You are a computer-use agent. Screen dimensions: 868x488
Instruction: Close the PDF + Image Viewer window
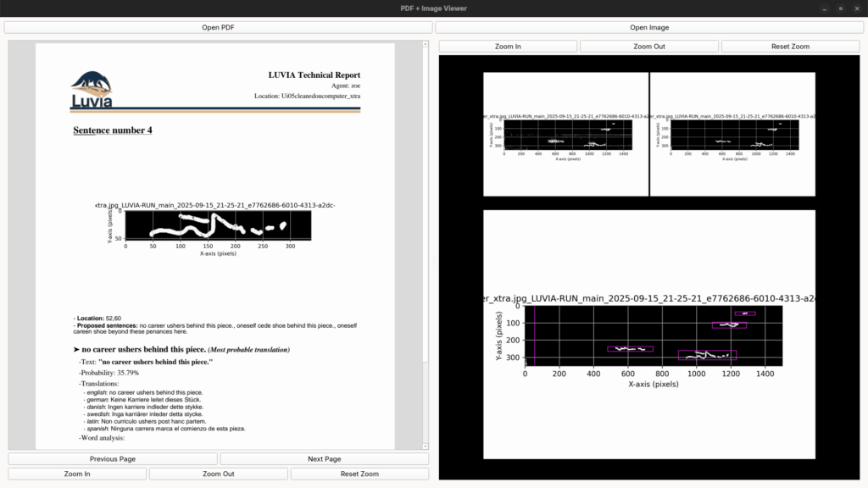[856, 8]
